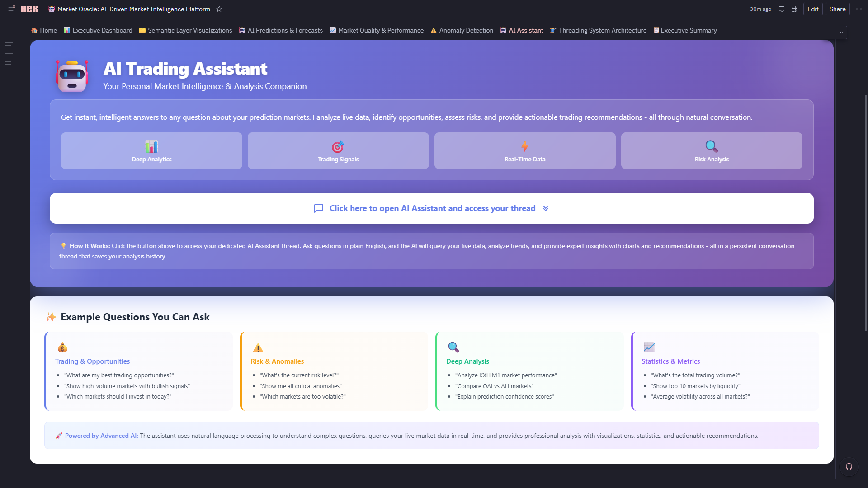Image resolution: width=868 pixels, height=488 pixels.
Task: Open the help chat bubble bottom-right
Action: (x=849, y=467)
